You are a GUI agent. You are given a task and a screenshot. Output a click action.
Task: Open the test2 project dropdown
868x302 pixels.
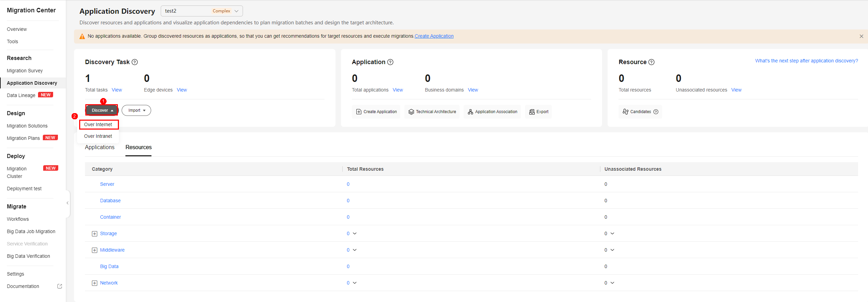[201, 11]
